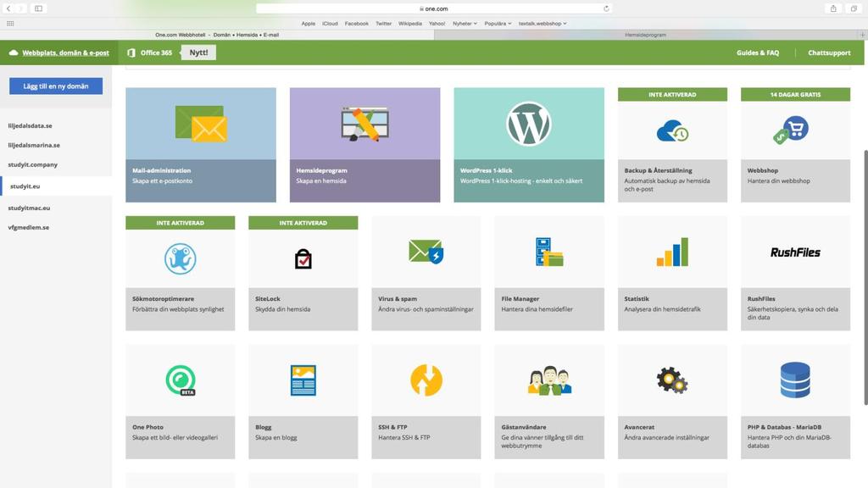Open Webbplats, domän & e-post menu
Viewport: 868px width, 488px height.
[x=65, y=53]
